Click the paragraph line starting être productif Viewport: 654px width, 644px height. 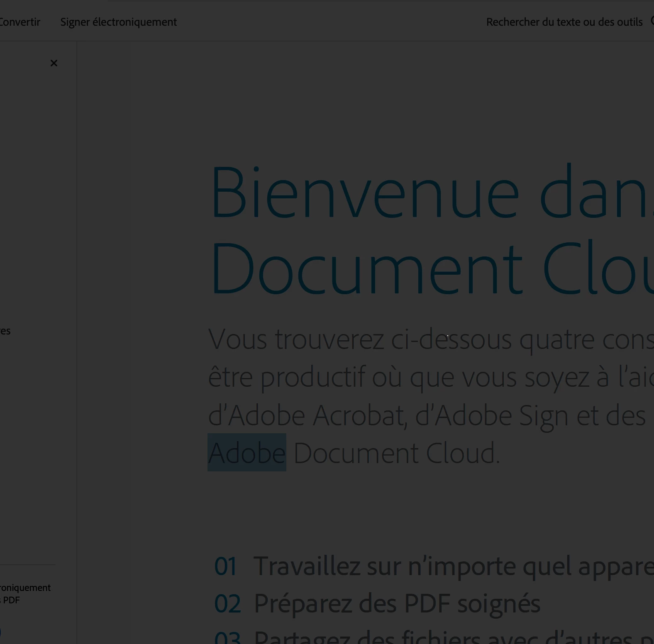coord(431,377)
